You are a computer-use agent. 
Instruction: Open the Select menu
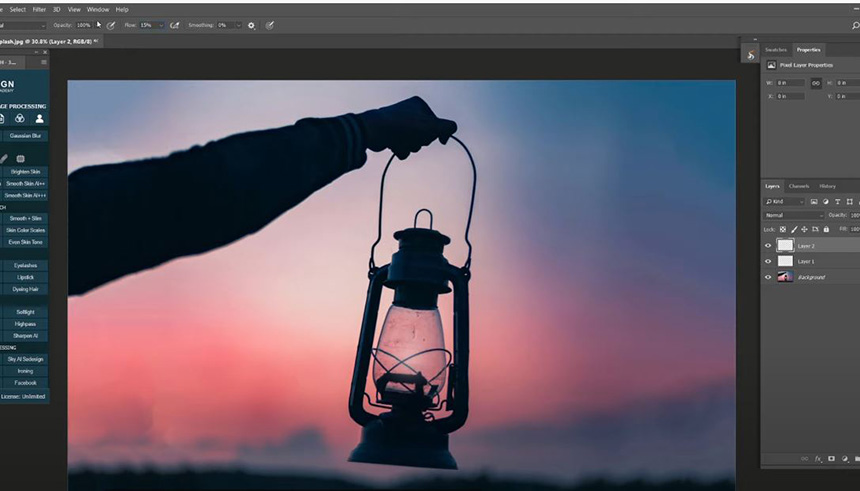tap(18, 9)
